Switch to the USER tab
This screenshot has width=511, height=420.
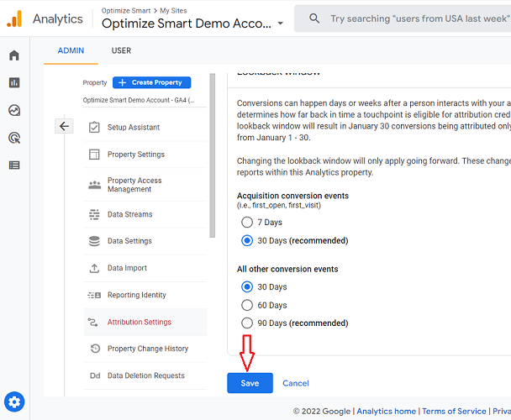[x=121, y=50]
